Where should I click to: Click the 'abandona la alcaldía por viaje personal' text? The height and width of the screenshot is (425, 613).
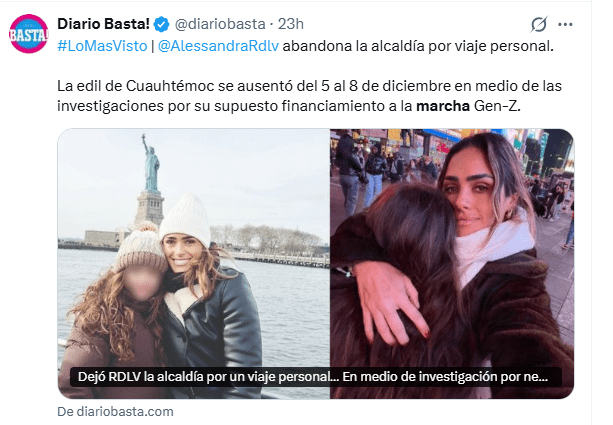418,46
